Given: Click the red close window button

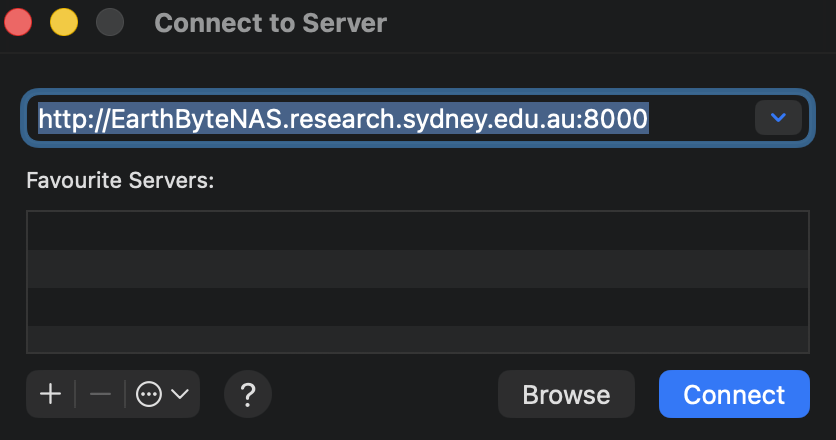Looking at the screenshot, I should (19, 21).
